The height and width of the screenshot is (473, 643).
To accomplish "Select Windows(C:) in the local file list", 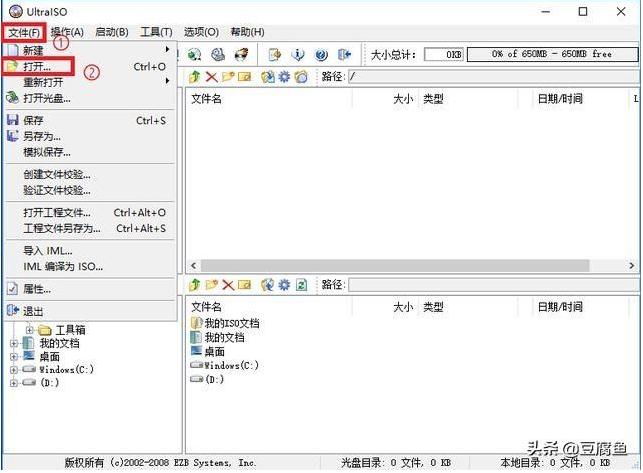I will [224, 365].
